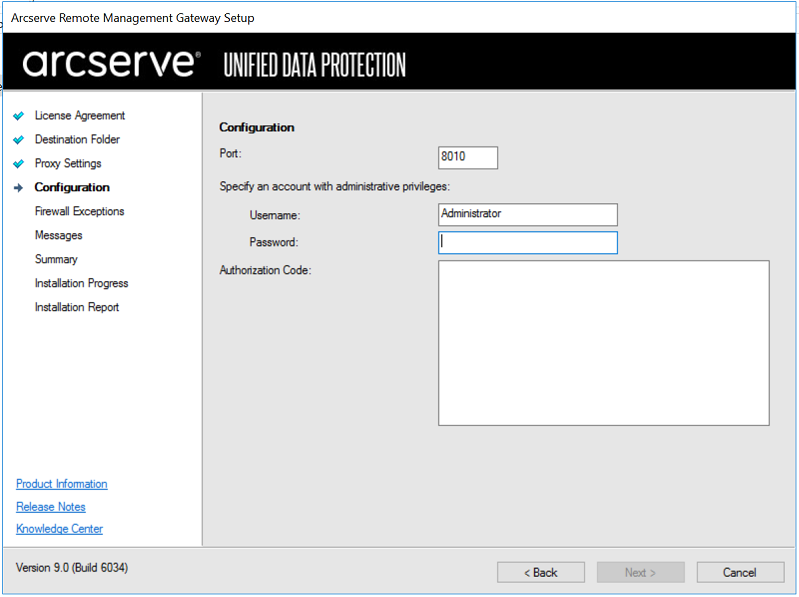Select the Proxy Settings step
The height and width of the screenshot is (597, 799).
[x=68, y=164]
